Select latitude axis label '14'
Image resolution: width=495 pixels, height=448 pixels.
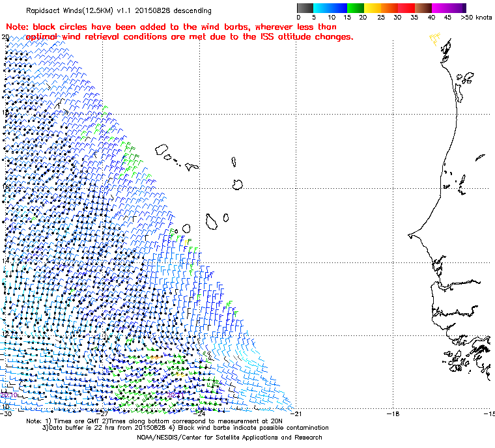5,260
